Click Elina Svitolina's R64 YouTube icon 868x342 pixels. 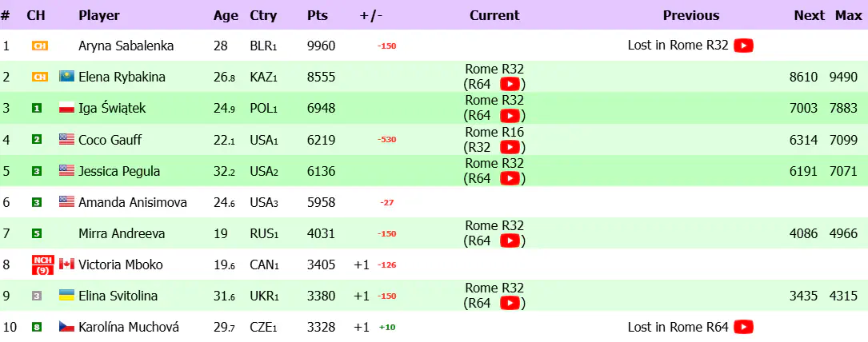[510, 303]
